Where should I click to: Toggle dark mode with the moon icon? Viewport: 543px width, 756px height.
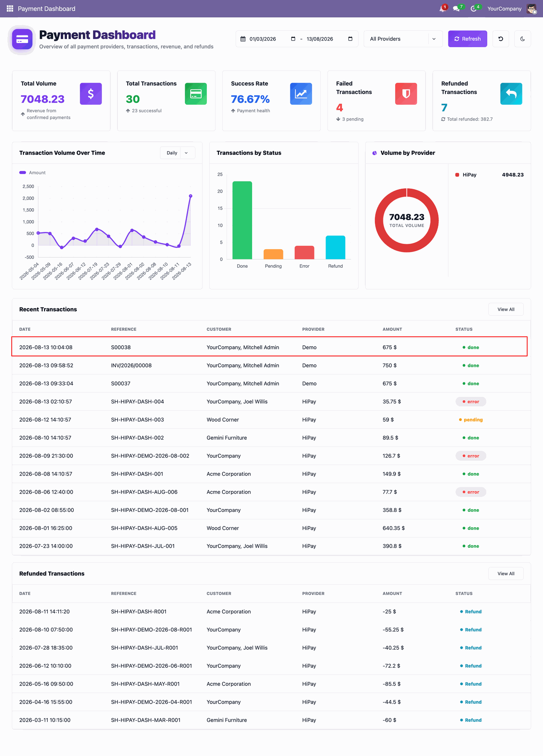coord(523,39)
